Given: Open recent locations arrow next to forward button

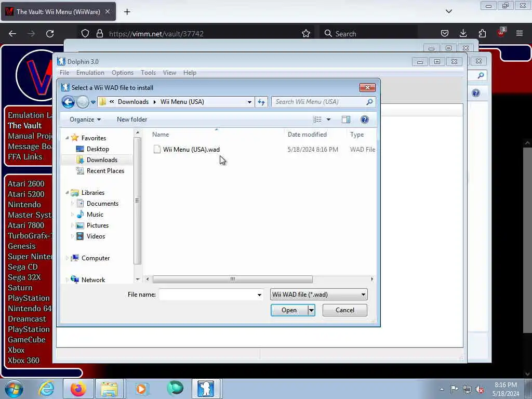Looking at the screenshot, I should pyautogui.click(x=93, y=102).
